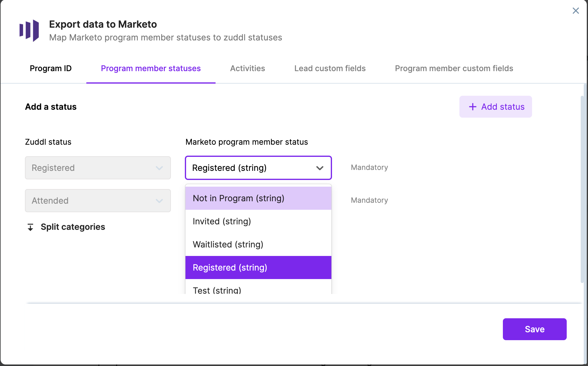
Task: Collapse the Marketo status dropdown chevron
Action: (x=320, y=168)
